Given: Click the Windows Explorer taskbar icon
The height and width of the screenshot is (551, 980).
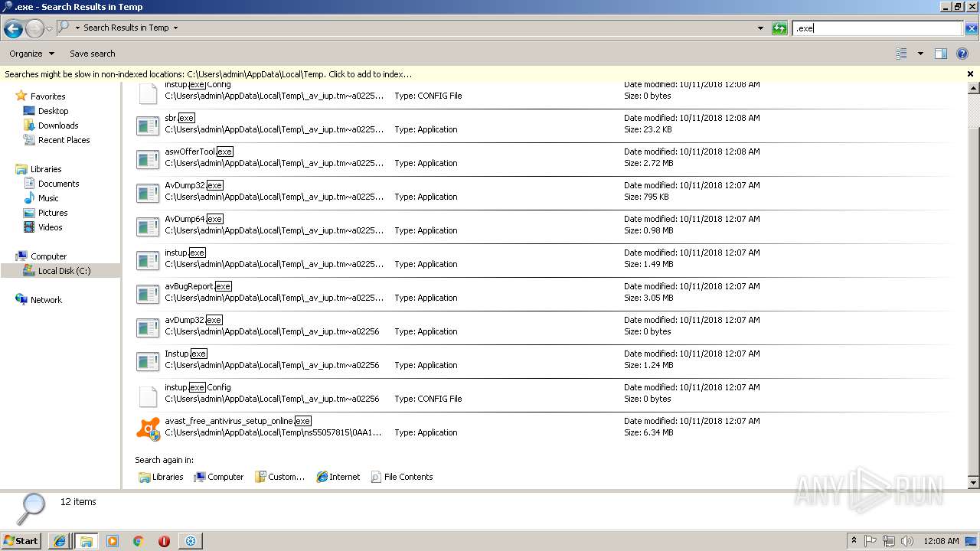Looking at the screenshot, I should coord(86,541).
